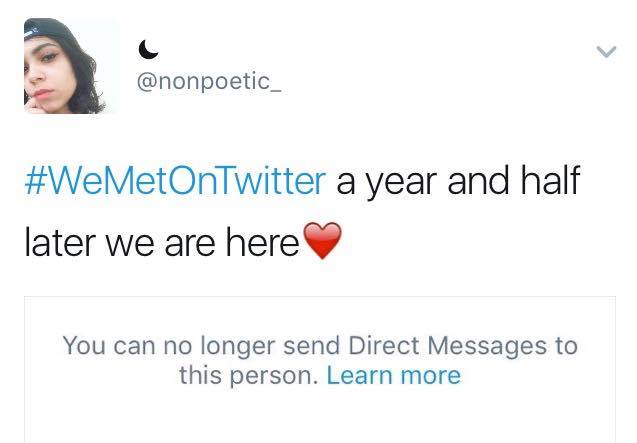637x443 pixels.
Task: Click blank area below the DM notice
Action: click(x=320, y=420)
